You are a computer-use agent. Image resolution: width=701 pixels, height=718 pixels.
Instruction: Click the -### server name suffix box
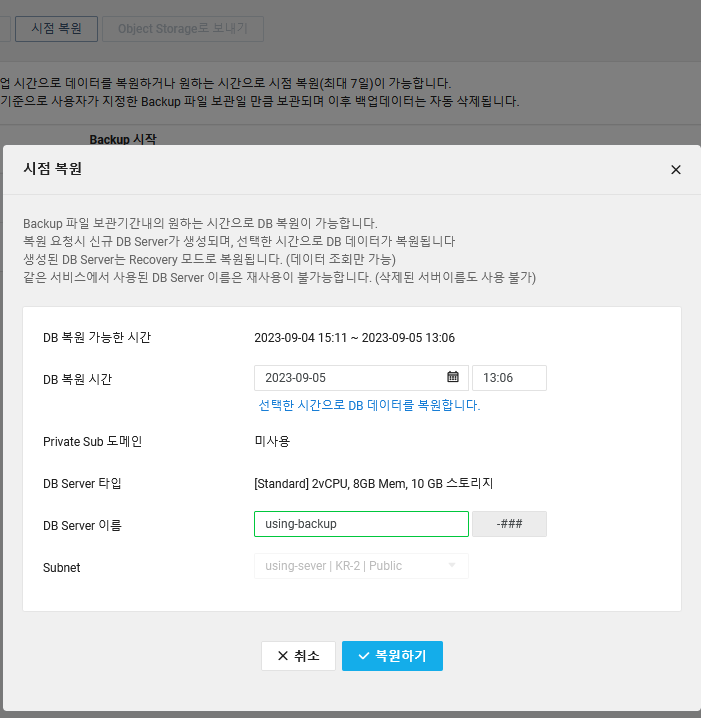509,524
